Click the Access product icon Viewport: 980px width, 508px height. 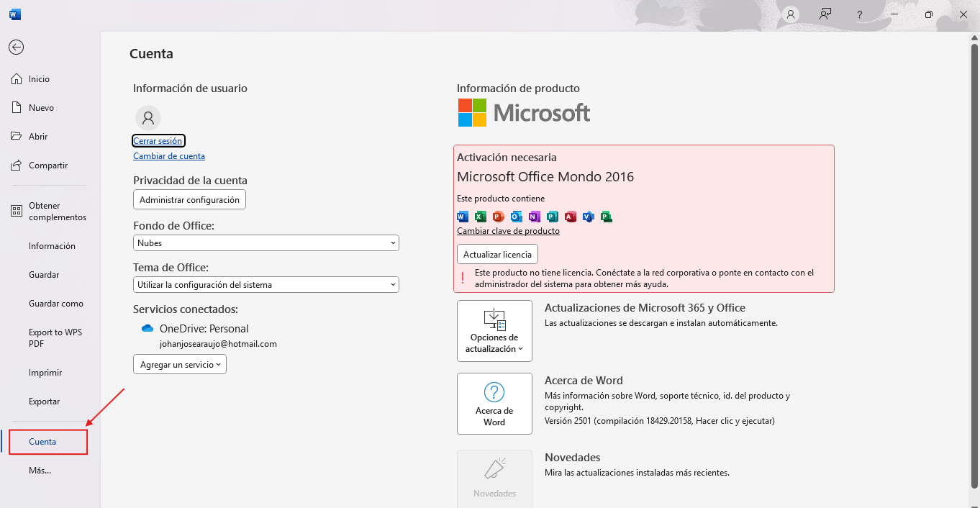(x=570, y=217)
